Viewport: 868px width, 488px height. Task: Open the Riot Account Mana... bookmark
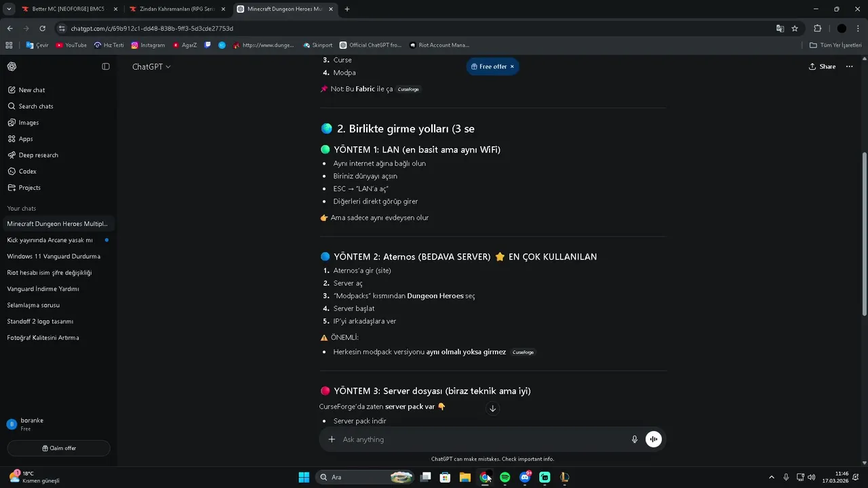(x=439, y=45)
